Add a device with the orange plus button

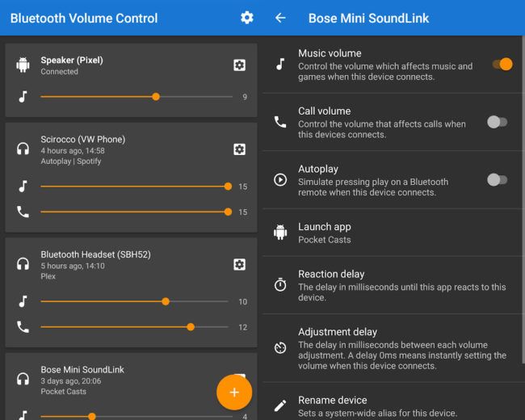tap(234, 393)
